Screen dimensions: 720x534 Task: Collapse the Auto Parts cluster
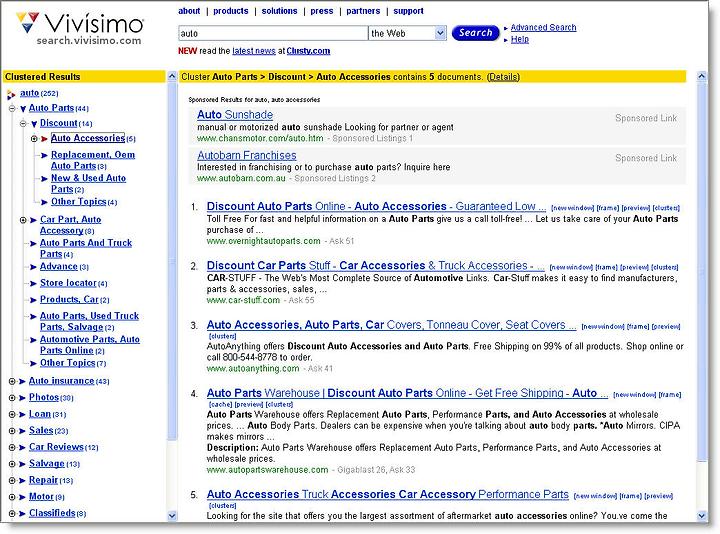[12, 109]
